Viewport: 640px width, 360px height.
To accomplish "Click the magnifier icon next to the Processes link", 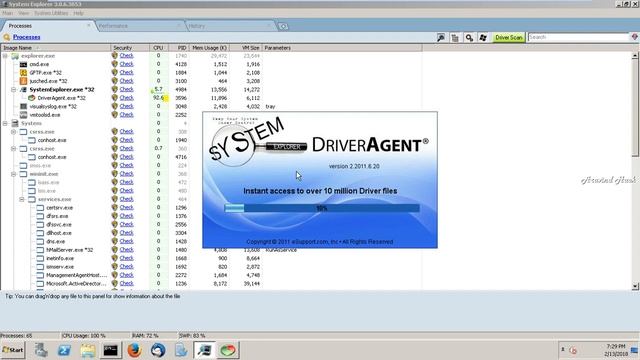I will tap(7, 37).
